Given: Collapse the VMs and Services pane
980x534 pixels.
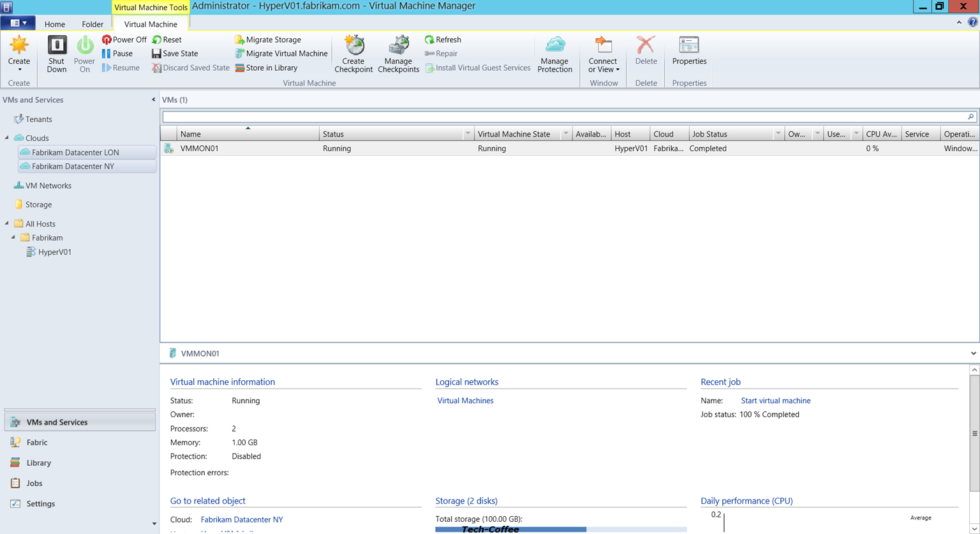Looking at the screenshot, I should tap(153, 100).
